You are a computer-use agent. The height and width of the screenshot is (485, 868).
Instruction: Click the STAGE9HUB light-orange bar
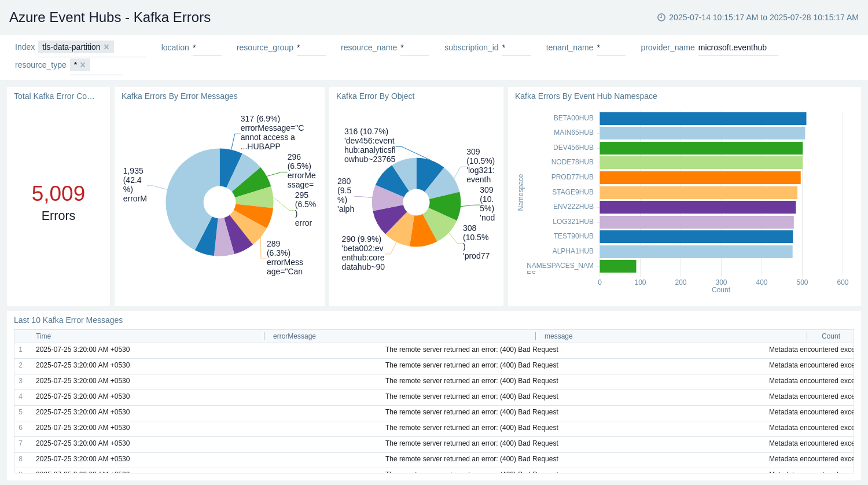[x=698, y=193]
